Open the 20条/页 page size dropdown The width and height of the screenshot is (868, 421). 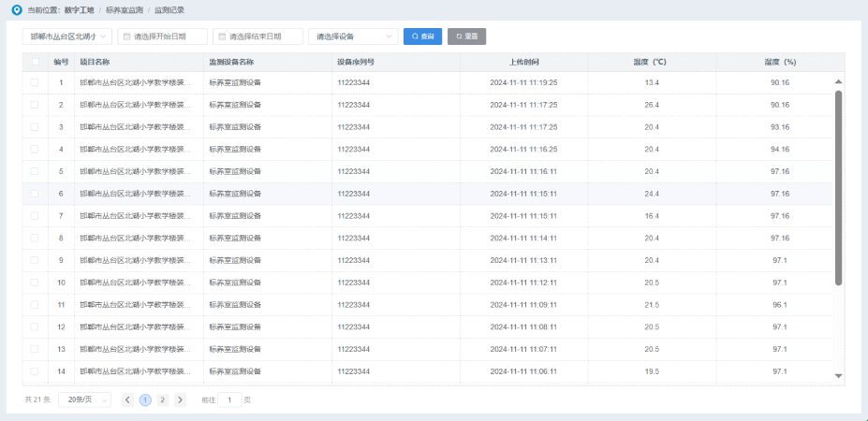[84, 399]
